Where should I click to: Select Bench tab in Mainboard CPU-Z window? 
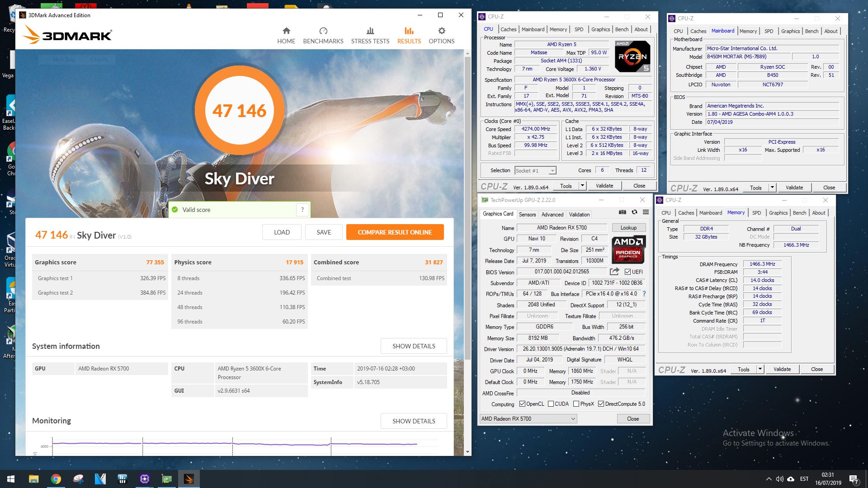coord(811,31)
